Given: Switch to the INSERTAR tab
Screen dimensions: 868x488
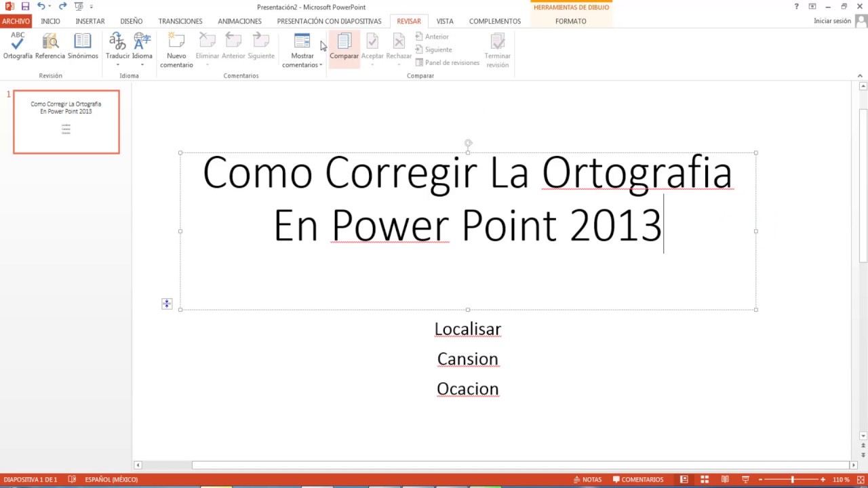Looking at the screenshot, I should coord(90,21).
